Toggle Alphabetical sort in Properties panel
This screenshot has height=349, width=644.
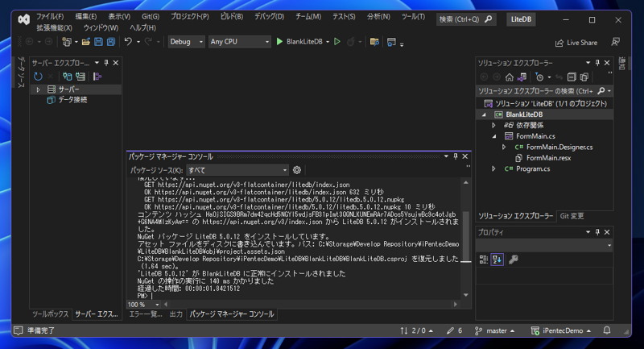(497, 260)
